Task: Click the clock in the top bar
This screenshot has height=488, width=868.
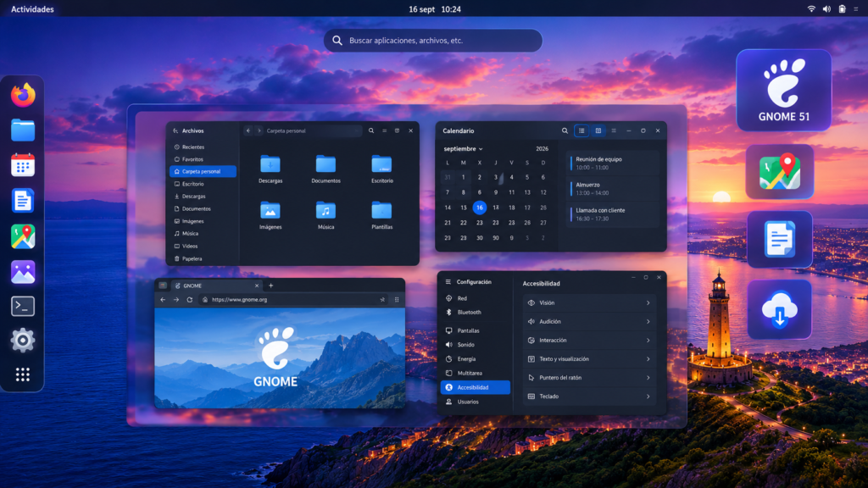Action: pos(435,8)
